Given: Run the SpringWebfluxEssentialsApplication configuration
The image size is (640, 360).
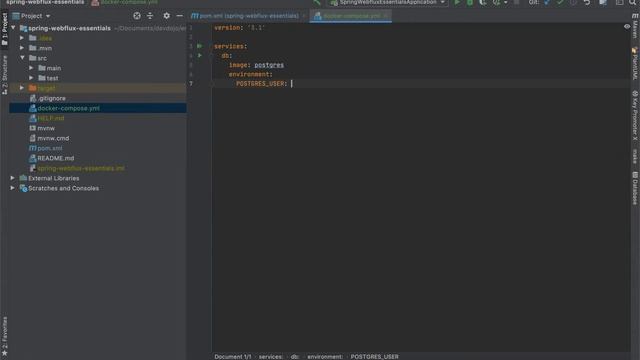Looking at the screenshot, I should [457, 2].
